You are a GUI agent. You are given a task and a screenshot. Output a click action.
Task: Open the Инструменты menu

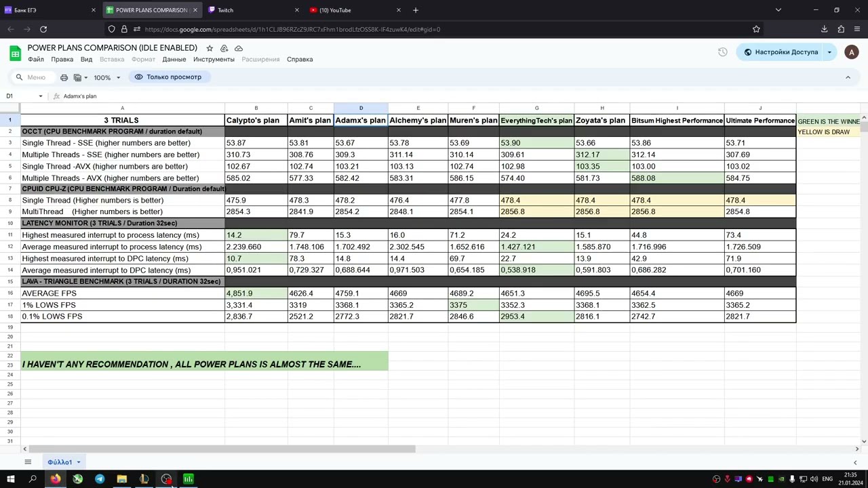(x=214, y=60)
